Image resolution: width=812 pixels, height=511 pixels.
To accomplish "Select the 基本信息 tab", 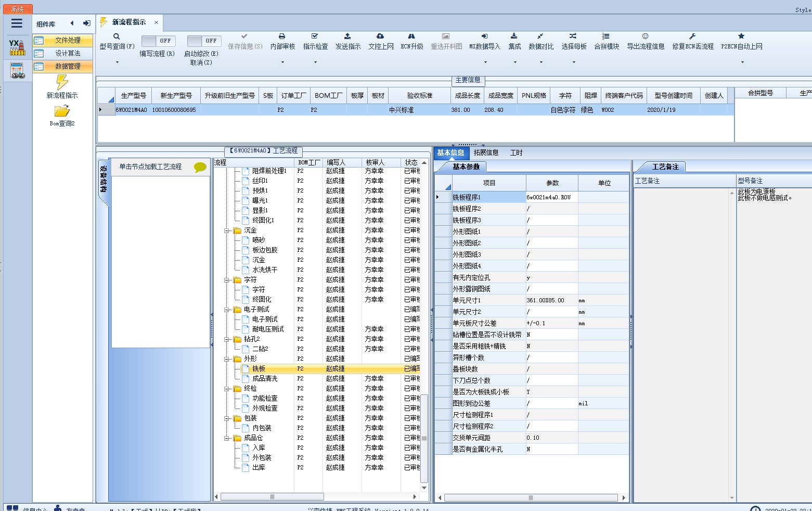I will pos(450,152).
